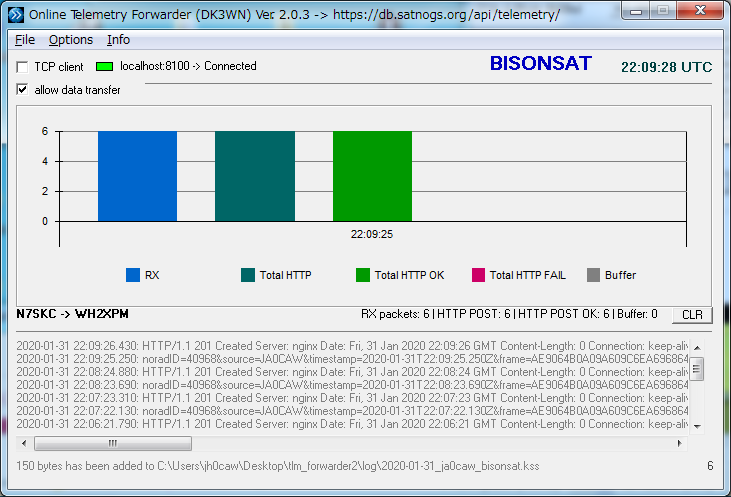
Task: Open the Options menu
Action: (x=71, y=40)
